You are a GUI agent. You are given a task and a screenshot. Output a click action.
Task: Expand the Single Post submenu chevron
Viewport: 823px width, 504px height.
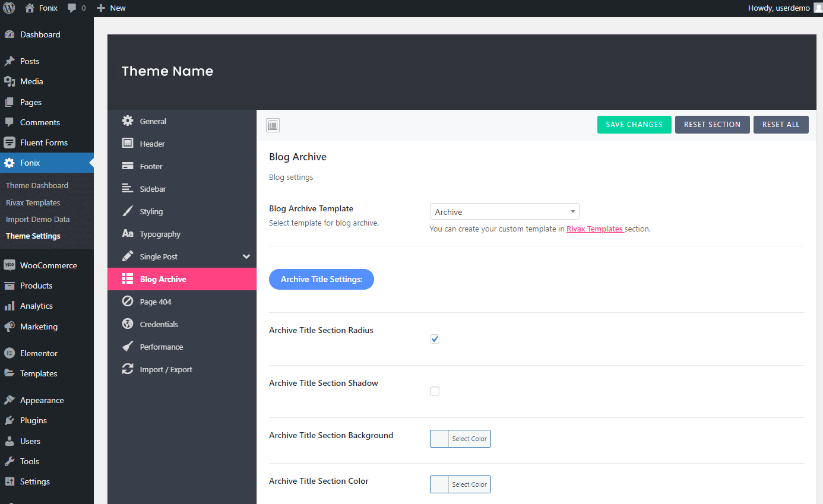246,256
